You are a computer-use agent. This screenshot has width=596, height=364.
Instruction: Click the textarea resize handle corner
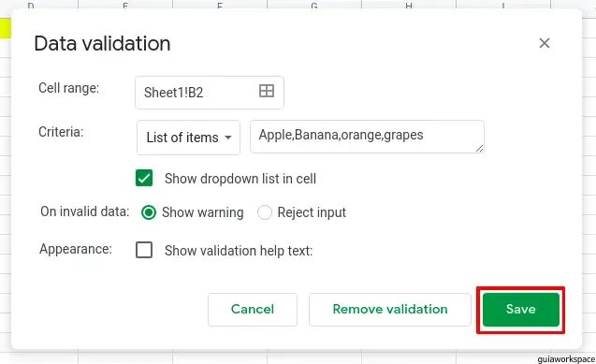point(480,149)
